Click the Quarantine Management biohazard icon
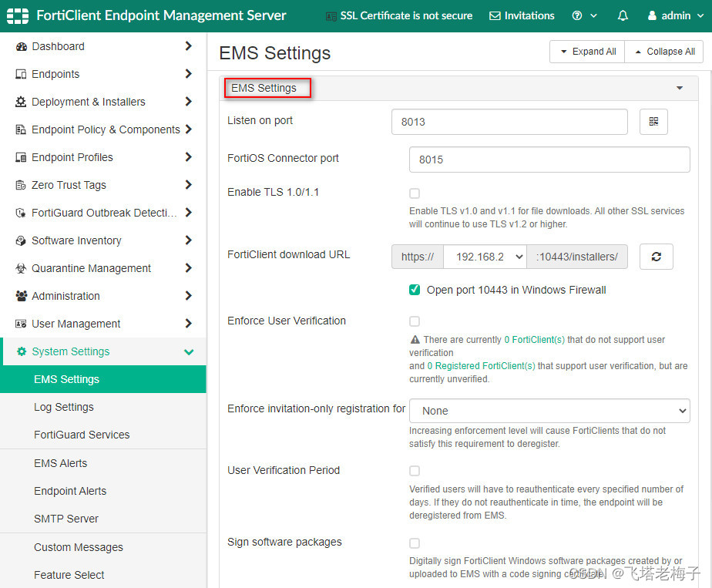The width and height of the screenshot is (712, 588). [x=21, y=268]
